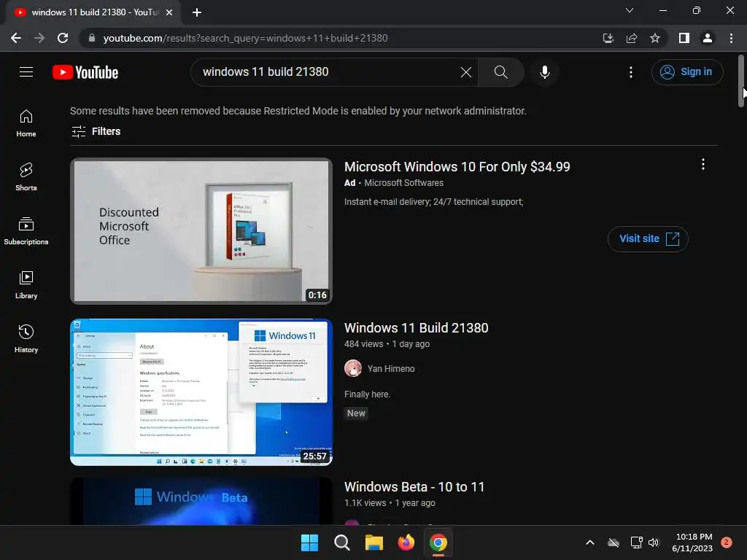
Task: Click install app icon in address bar
Action: (608, 38)
